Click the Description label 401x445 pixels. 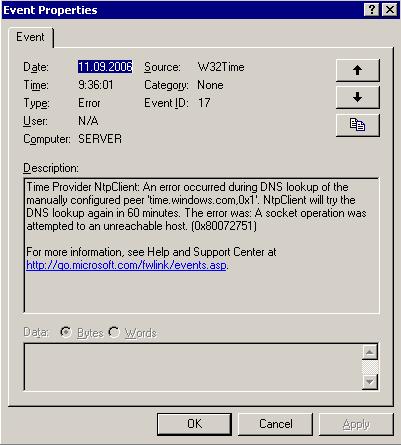point(51,168)
